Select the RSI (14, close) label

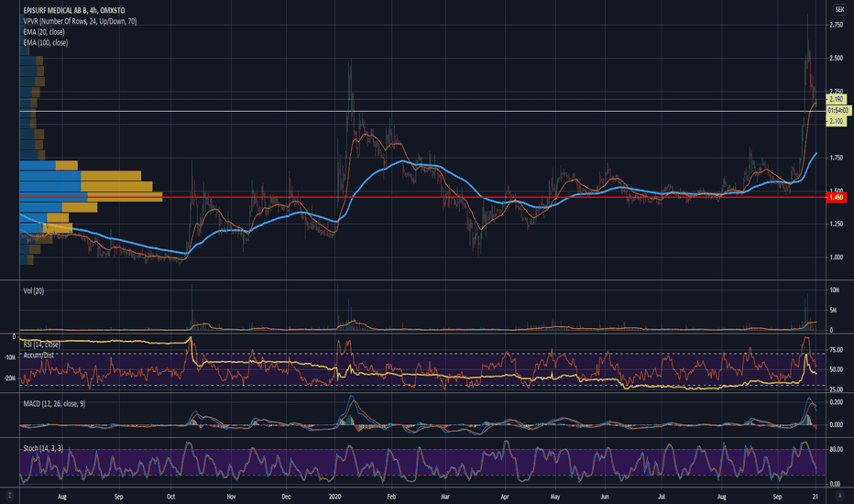41,345
